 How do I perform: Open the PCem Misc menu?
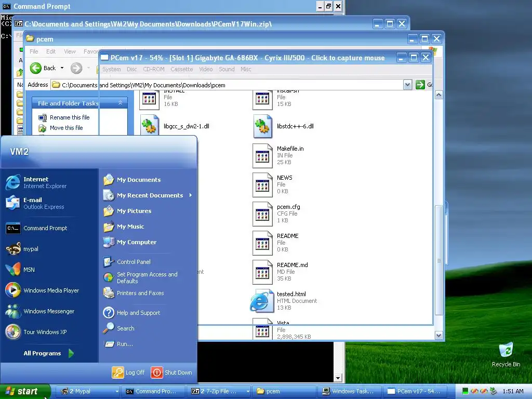pos(246,69)
